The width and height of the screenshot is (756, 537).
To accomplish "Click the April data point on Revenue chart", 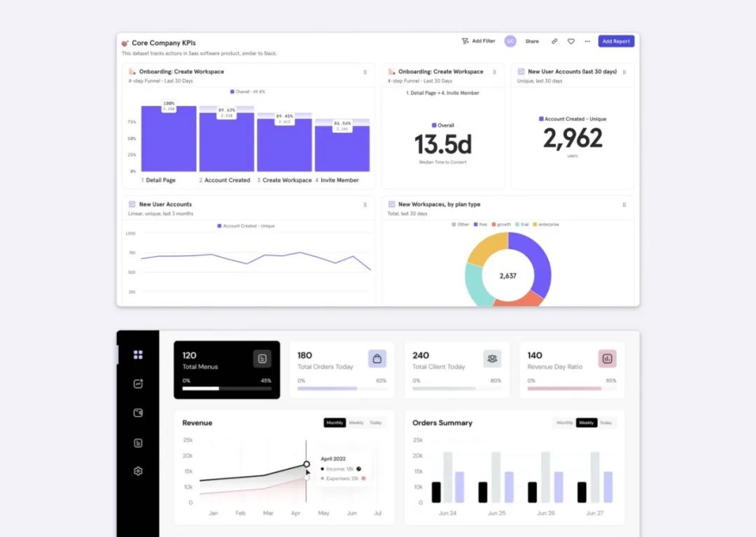I will click(x=306, y=464).
